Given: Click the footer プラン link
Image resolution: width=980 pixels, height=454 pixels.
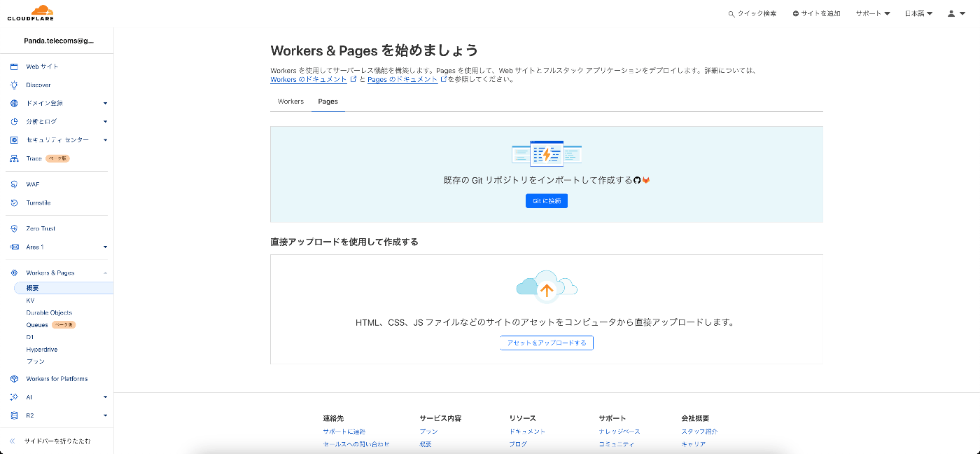Looking at the screenshot, I should click(x=428, y=432).
